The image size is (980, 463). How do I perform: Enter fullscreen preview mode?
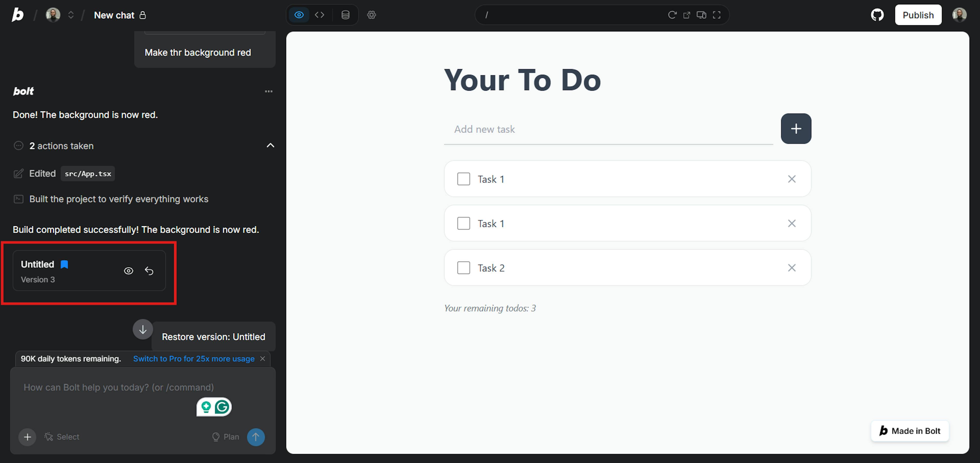click(716, 15)
